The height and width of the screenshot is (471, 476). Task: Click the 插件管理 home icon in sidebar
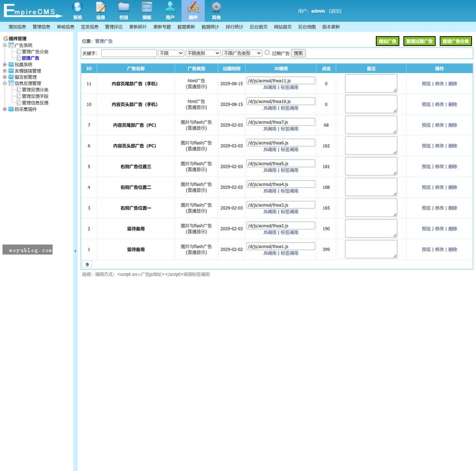pos(6,39)
